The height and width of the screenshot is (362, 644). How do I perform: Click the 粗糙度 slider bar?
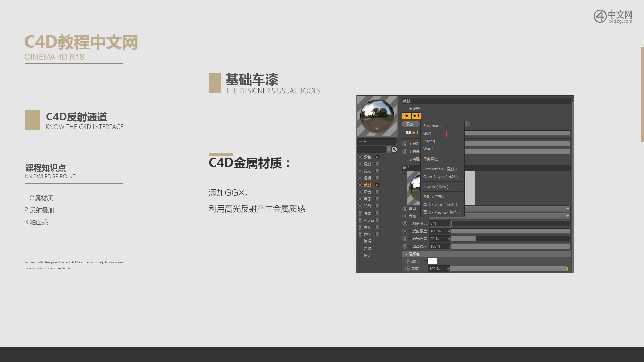coord(511,223)
